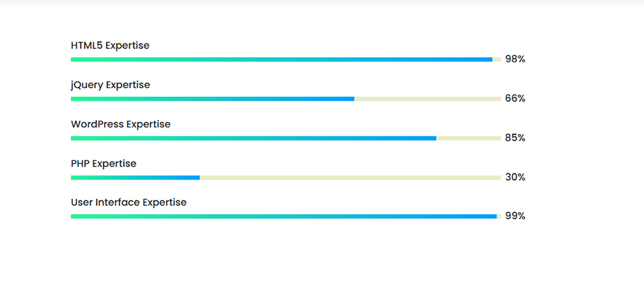Click the small unfilled tip of HTML5 bar
This screenshot has height=287, width=644.
point(497,60)
